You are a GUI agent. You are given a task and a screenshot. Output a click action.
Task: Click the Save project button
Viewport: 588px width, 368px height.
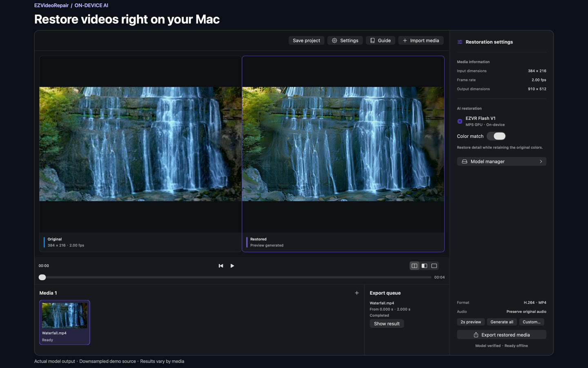pos(306,40)
